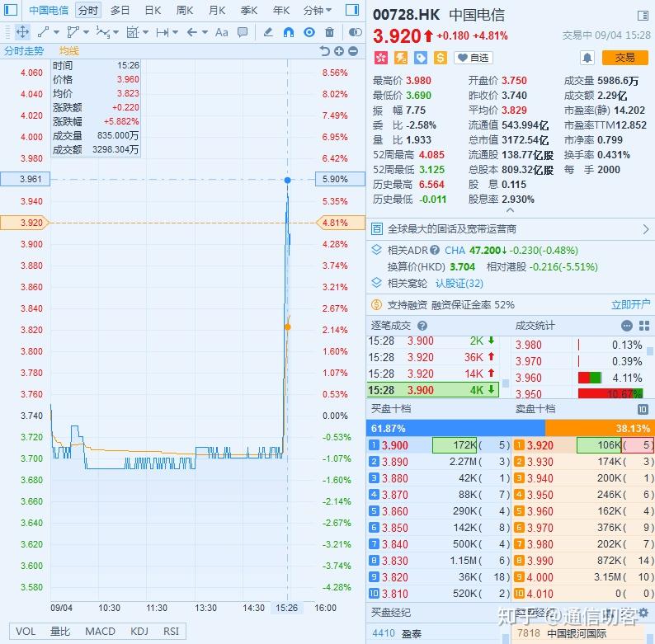Select the move/pan crosshair tool

(x=22, y=32)
